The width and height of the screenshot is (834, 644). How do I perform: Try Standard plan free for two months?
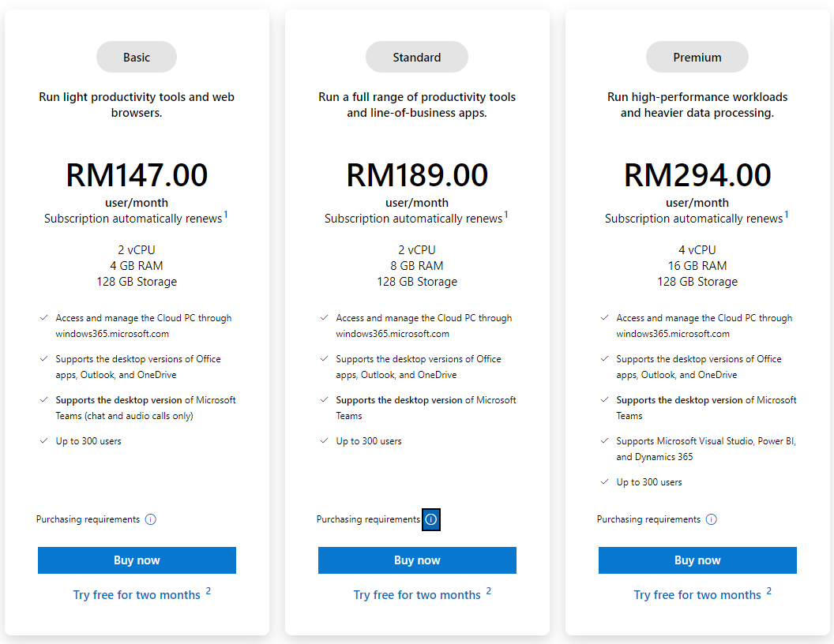417,594
